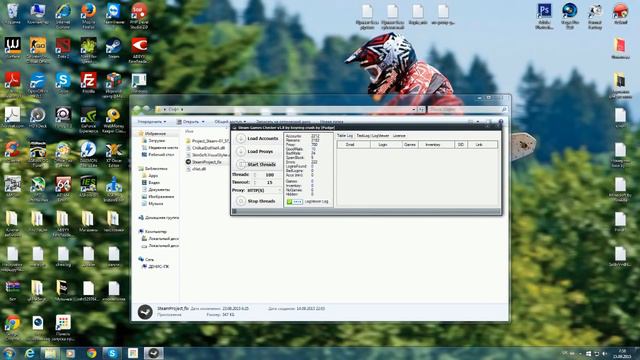This screenshot has height=360, width=640.
Task: Click the Explorer search box
Action: (x=468, y=109)
